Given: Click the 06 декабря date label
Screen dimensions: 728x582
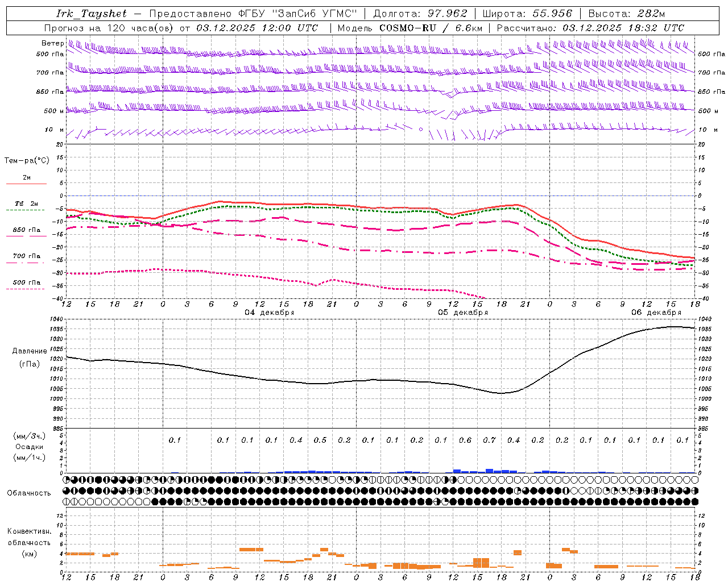Looking at the screenshot, I should (x=656, y=313).
